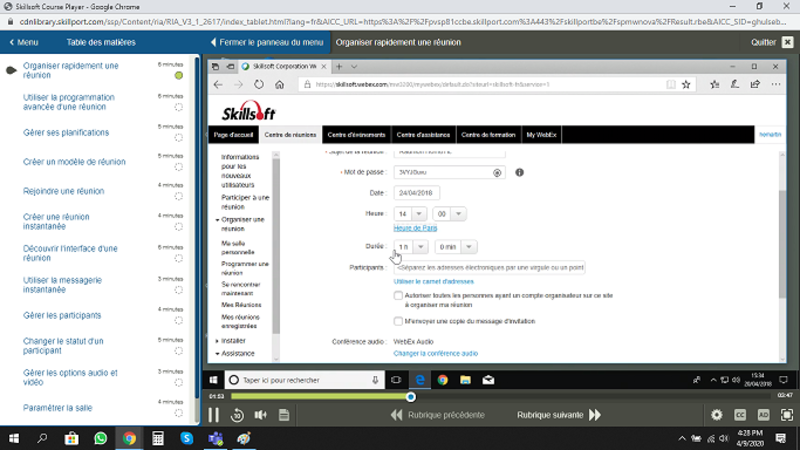
Task: Toggle audio description AD button
Action: click(763, 415)
